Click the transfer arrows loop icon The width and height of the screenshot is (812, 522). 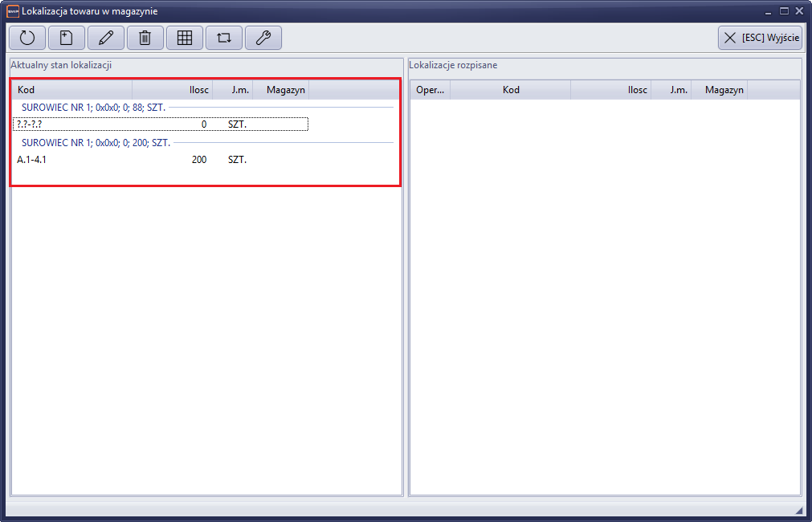(224, 38)
